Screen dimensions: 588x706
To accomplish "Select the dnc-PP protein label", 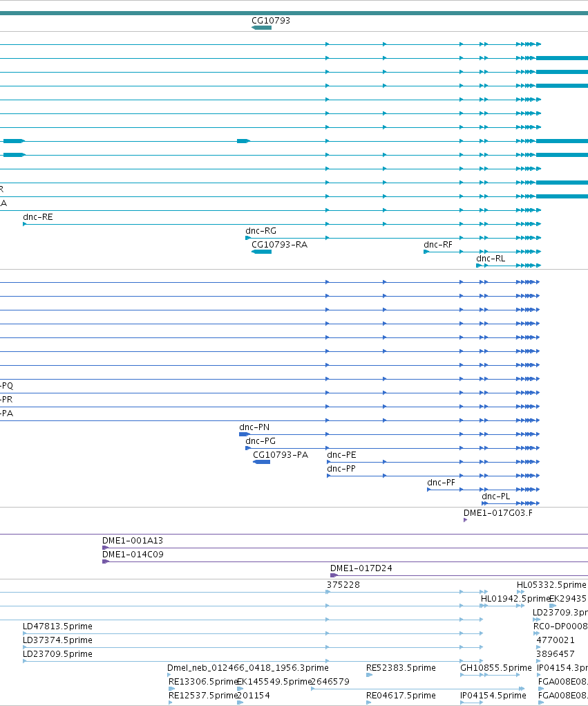I will click(x=341, y=469).
